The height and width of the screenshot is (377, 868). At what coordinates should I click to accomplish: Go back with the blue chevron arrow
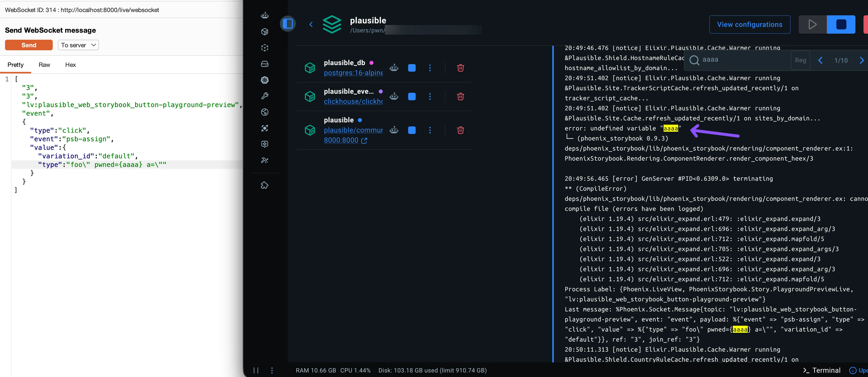point(311,24)
